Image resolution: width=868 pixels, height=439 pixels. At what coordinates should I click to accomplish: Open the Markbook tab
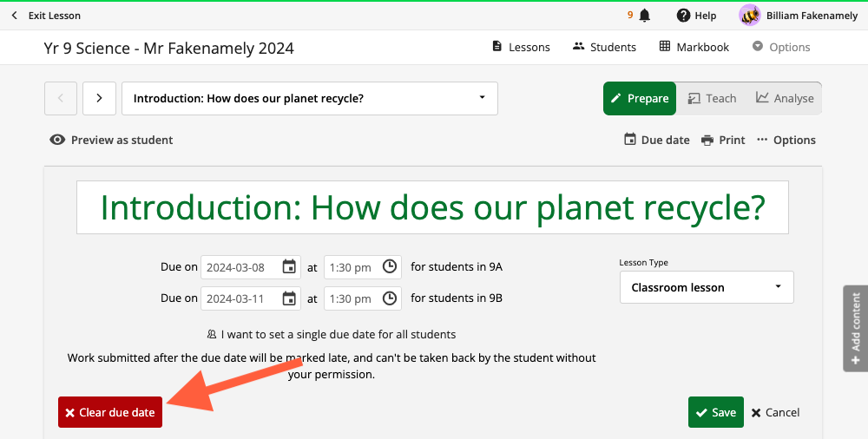694,47
